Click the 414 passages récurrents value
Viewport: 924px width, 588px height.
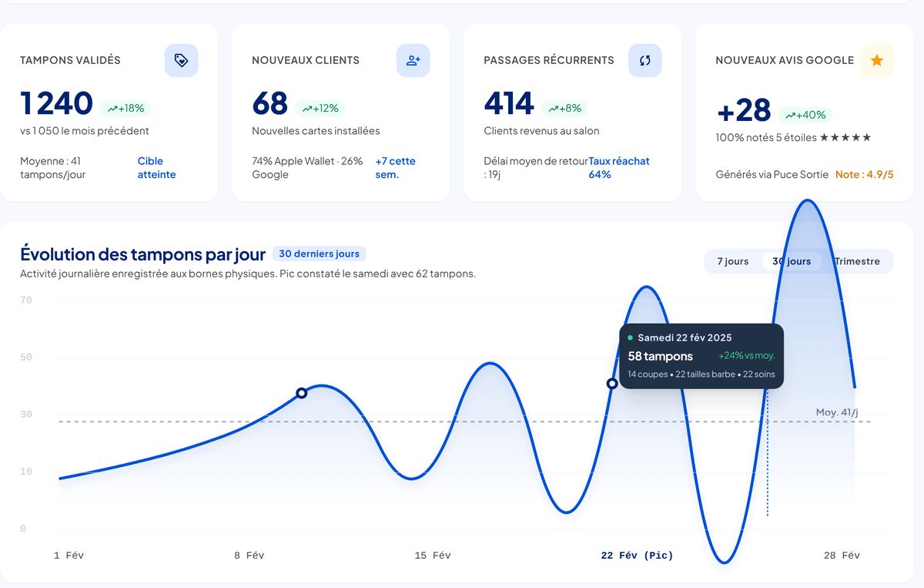(509, 104)
